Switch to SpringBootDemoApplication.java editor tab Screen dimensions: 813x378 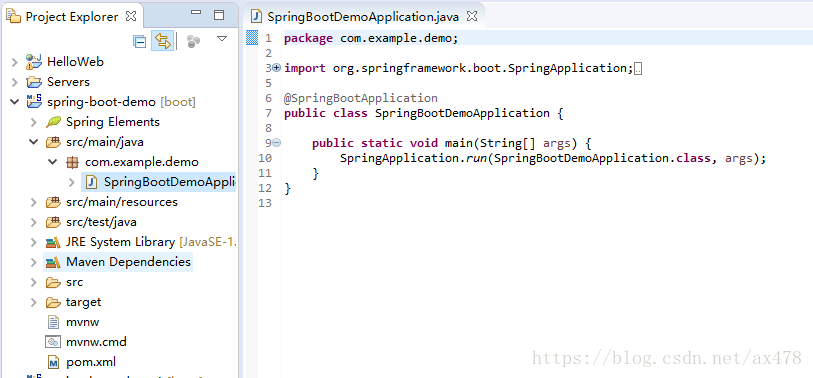coord(363,17)
